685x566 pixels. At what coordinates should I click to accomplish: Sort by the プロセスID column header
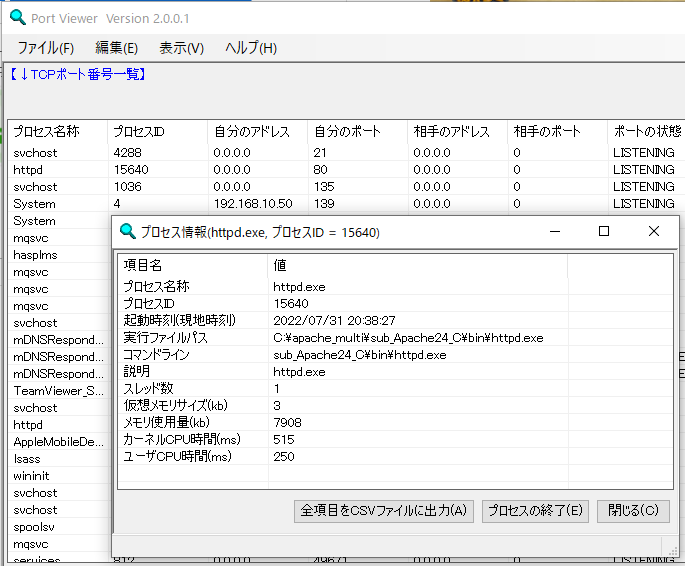157,131
